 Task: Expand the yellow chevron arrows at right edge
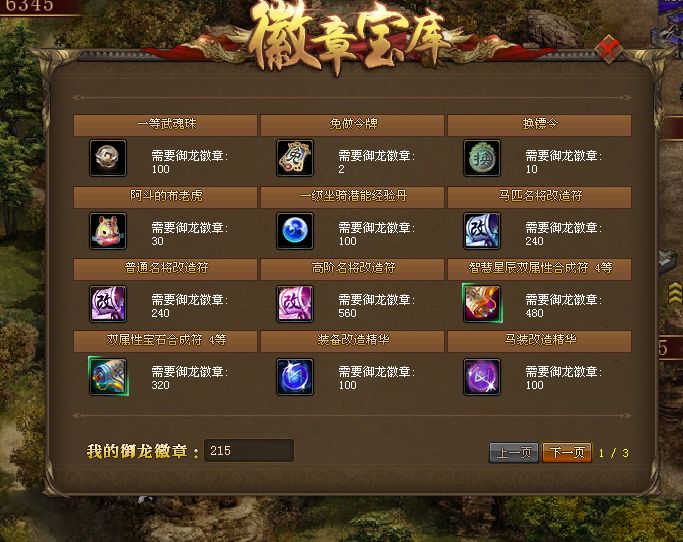(675, 293)
